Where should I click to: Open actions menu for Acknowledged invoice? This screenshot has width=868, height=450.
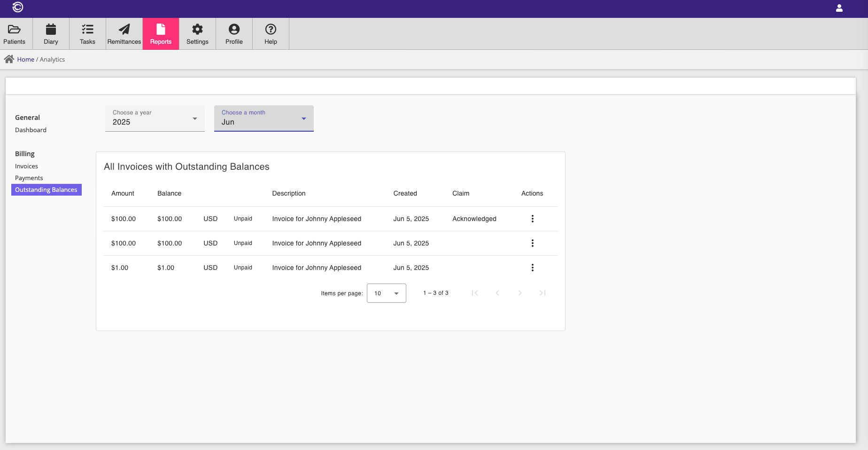(532, 219)
